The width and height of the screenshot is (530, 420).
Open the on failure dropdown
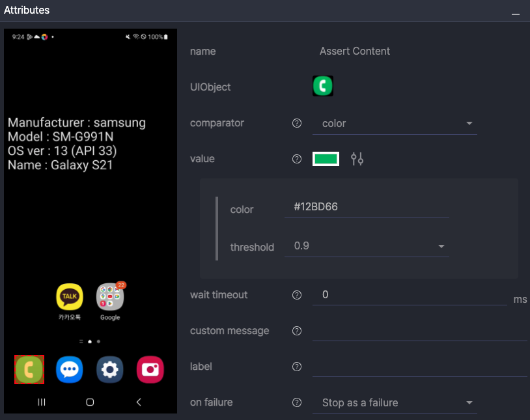[395, 403]
